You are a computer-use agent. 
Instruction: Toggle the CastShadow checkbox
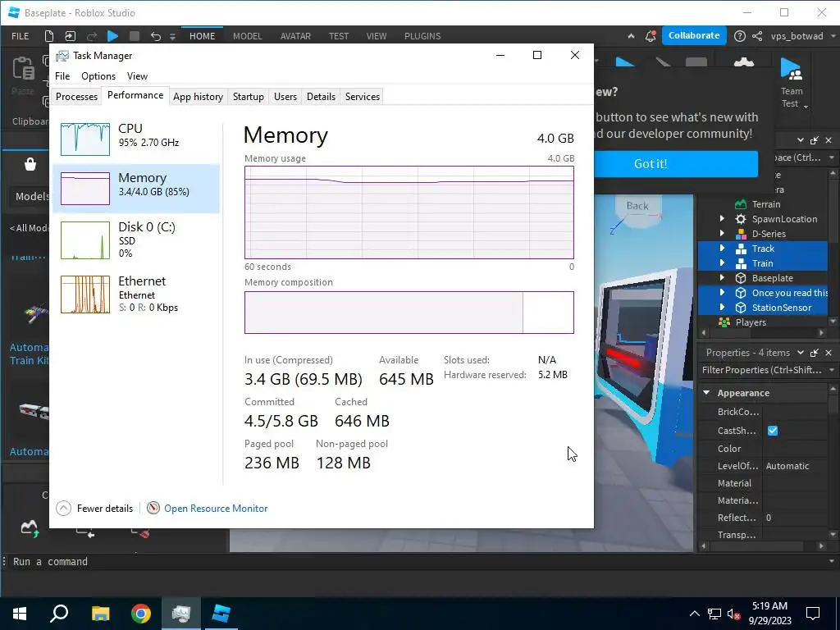point(773,431)
